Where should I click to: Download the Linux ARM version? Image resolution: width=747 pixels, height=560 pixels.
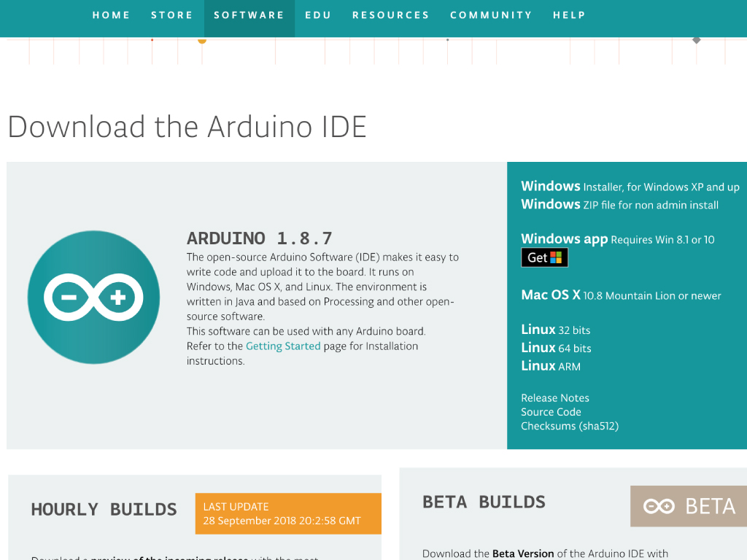pyautogui.click(x=551, y=366)
